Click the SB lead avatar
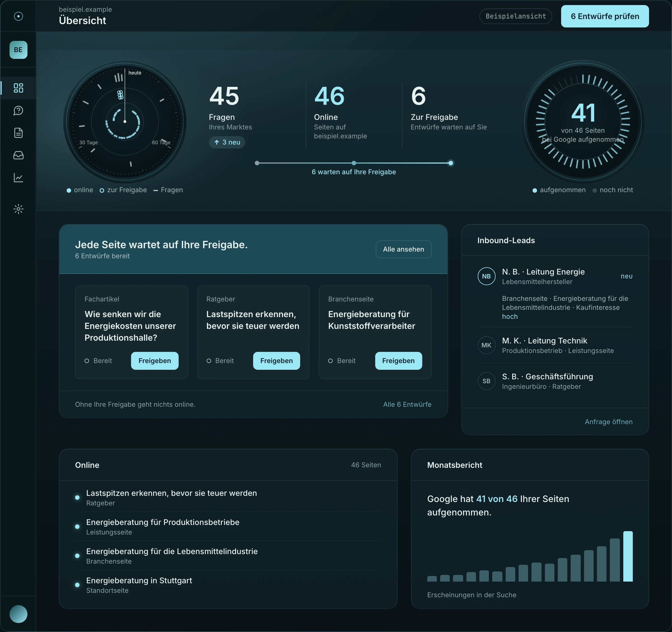The height and width of the screenshot is (632, 672). [x=486, y=381]
